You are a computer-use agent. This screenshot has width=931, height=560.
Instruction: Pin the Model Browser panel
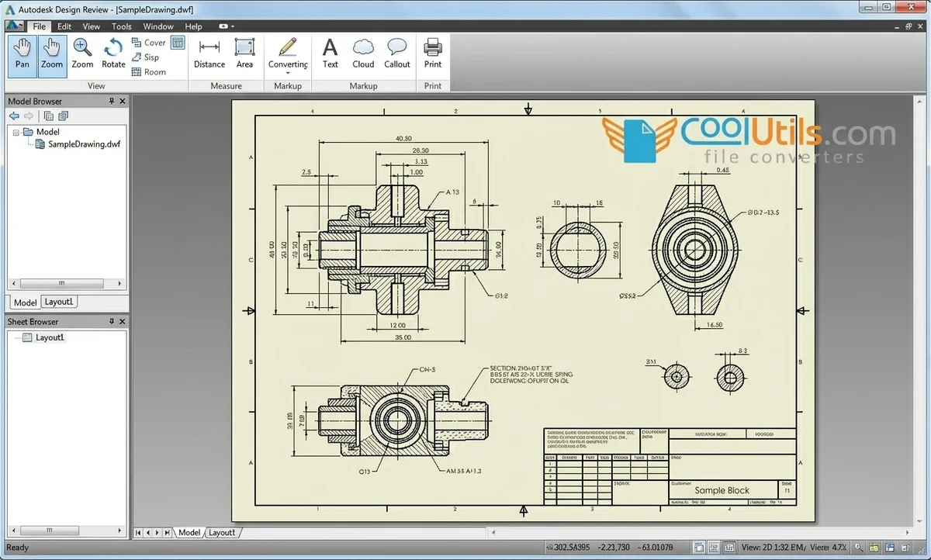click(x=111, y=101)
